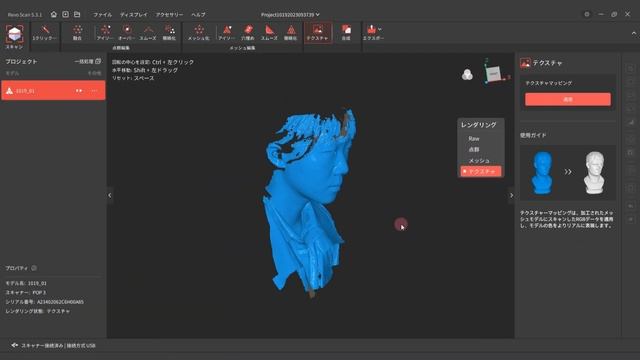Open the アクセサリー menu

pyautogui.click(x=169, y=15)
